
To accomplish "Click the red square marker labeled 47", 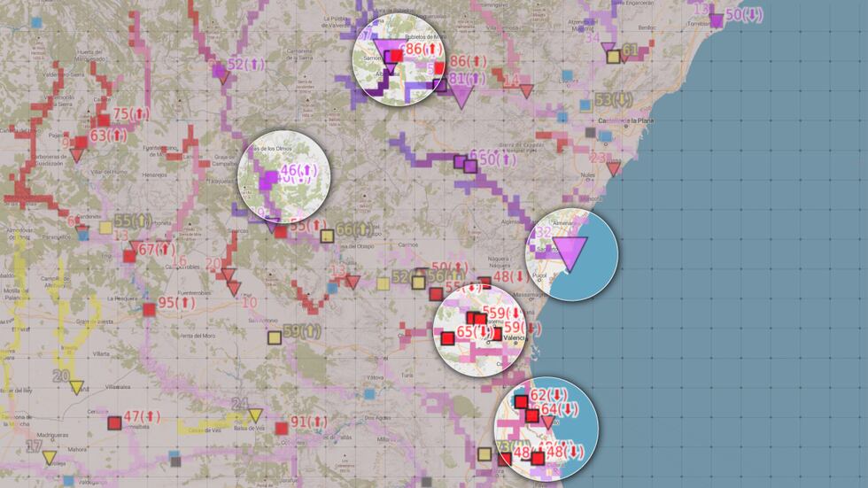I will coord(114,422).
